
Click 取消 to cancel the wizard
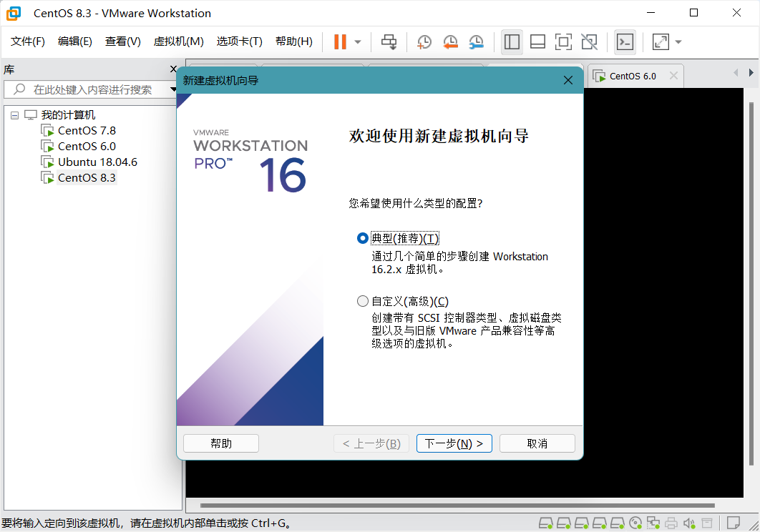[x=537, y=443]
